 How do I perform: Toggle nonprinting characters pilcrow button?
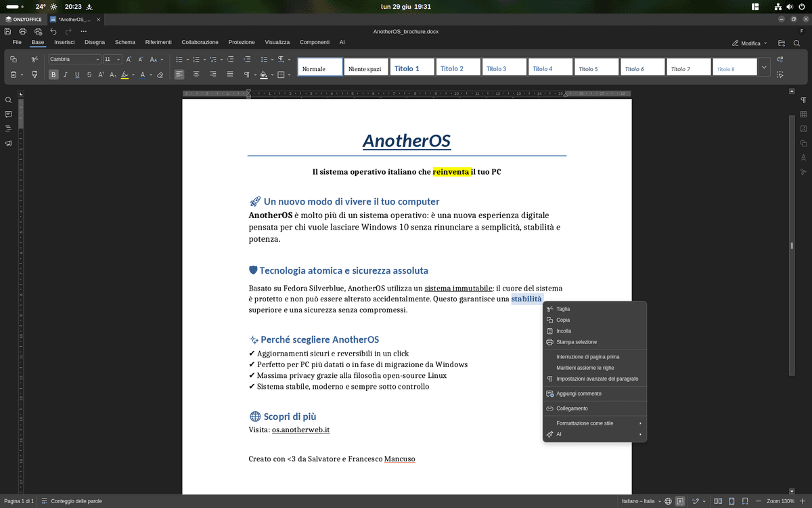point(247,75)
